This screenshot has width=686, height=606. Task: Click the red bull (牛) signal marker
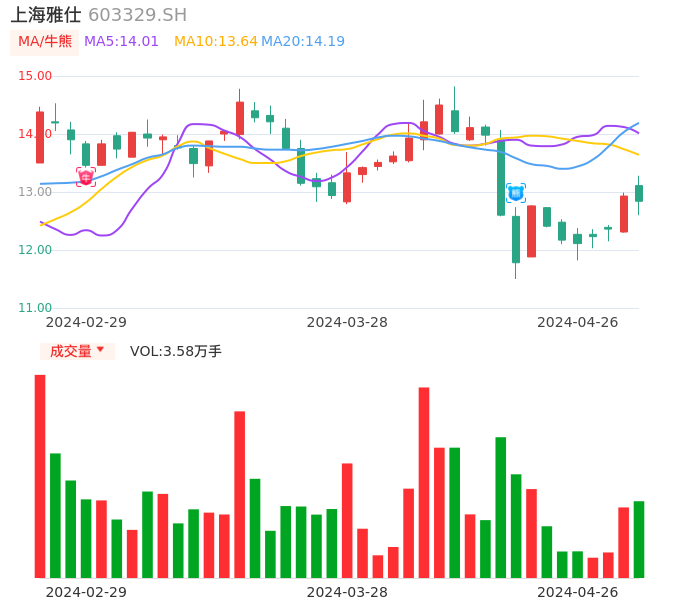point(86,177)
